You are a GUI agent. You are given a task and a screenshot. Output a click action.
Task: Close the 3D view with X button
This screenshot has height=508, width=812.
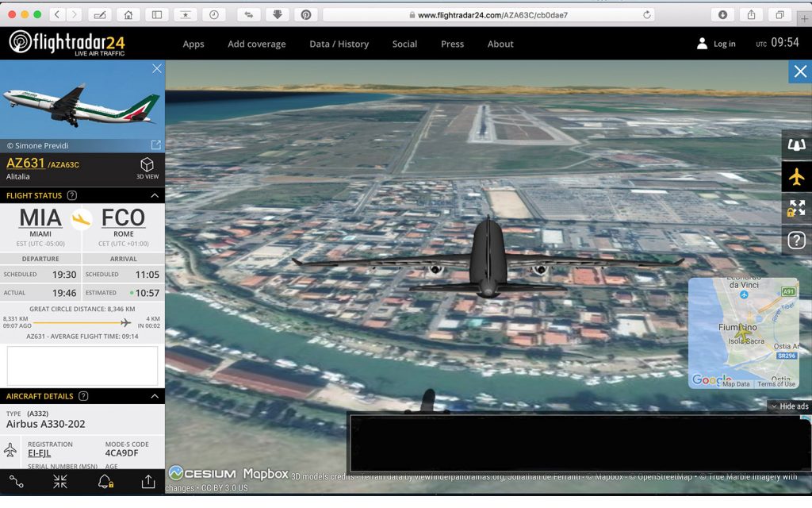click(800, 71)
